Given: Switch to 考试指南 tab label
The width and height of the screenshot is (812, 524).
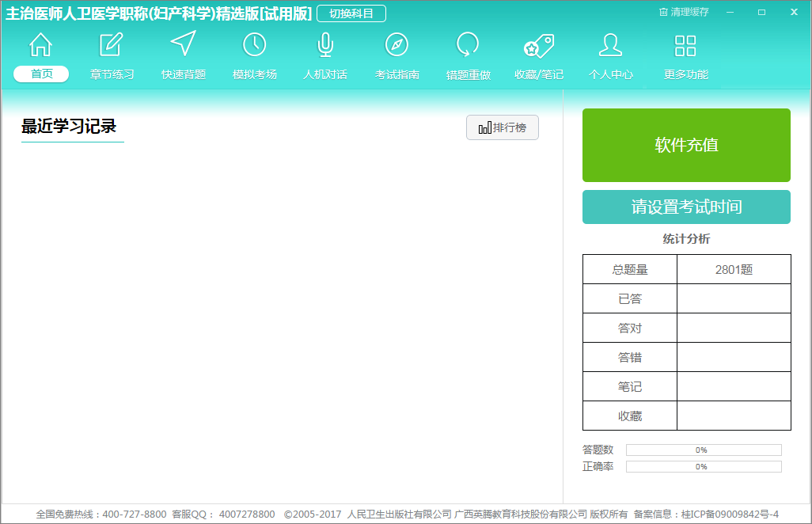Looking at the screenshot, I should [397, 74].
